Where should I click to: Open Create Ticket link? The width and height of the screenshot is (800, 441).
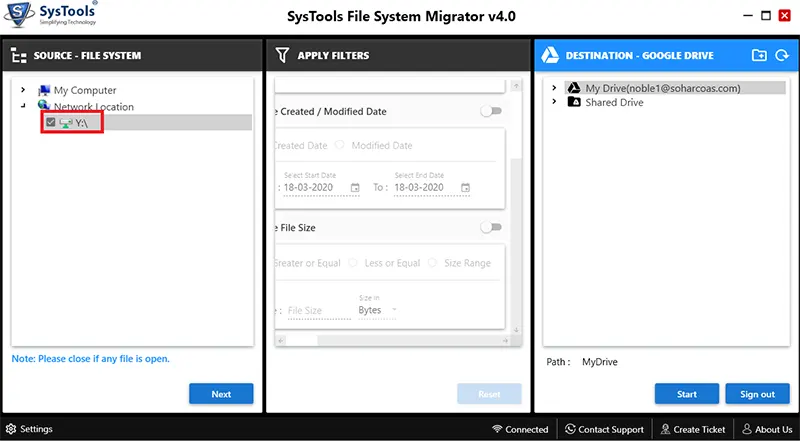click(x=693, y=429)
